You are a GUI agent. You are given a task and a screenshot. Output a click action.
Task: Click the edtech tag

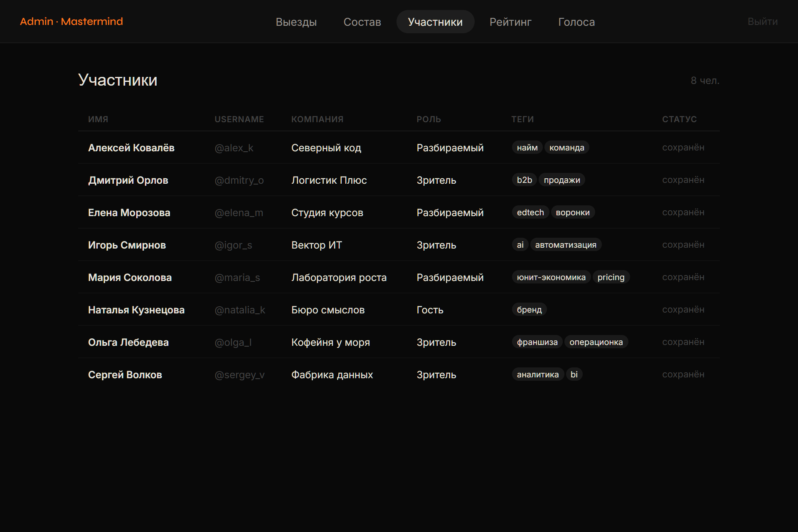(x=530, y=212)
